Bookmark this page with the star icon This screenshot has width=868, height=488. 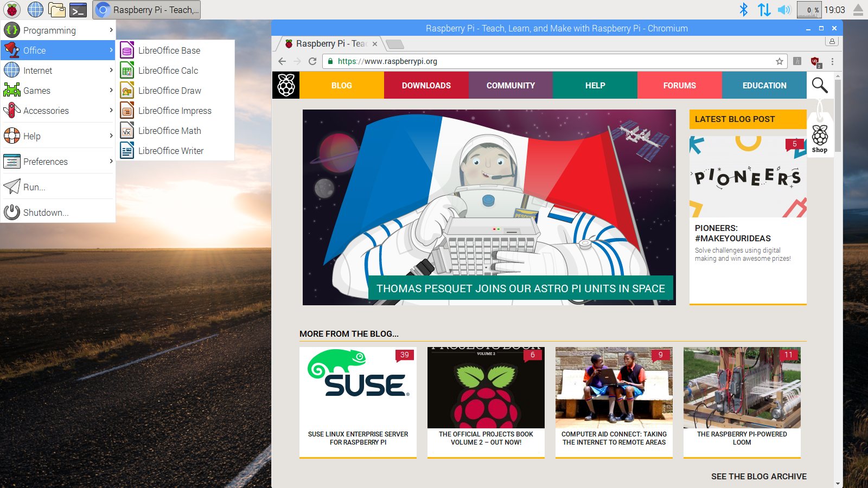(780, 61)
